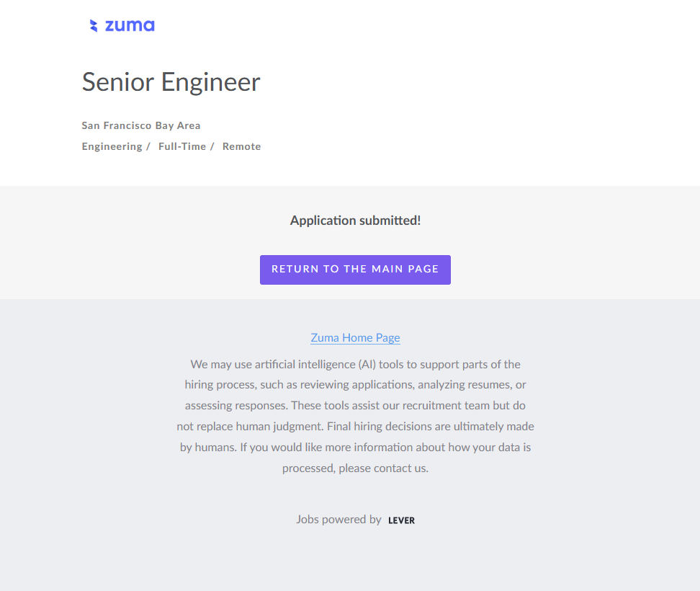Click the Lever logo in footer
Viewport: 700px width, 591px height.
click(401, 520)
